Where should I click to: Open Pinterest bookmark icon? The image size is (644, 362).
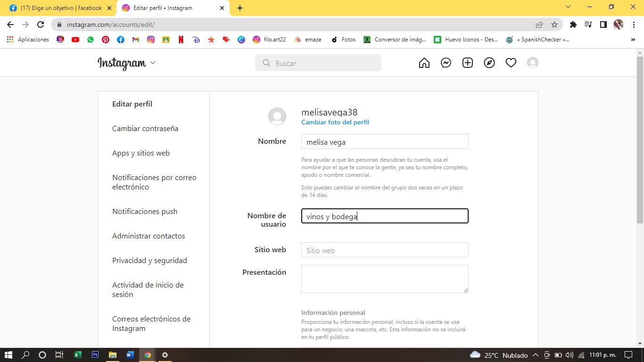106,40
